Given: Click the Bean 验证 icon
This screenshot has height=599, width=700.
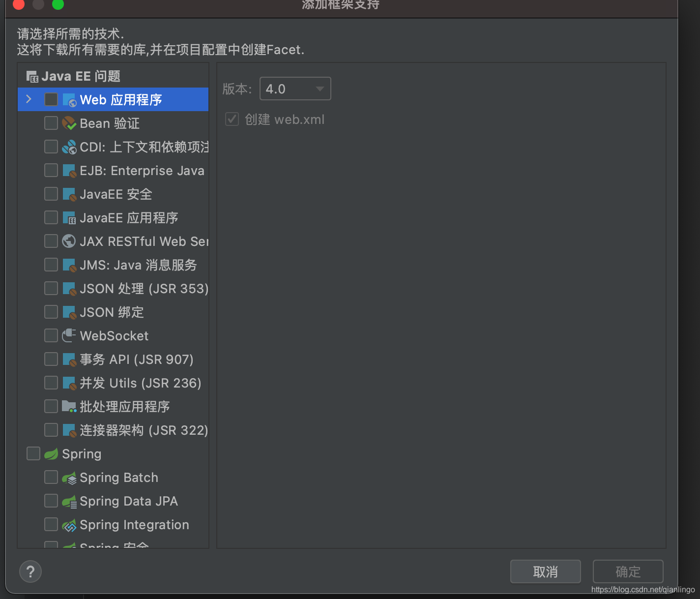Looking at the screenshot, I should click(69, 123).
